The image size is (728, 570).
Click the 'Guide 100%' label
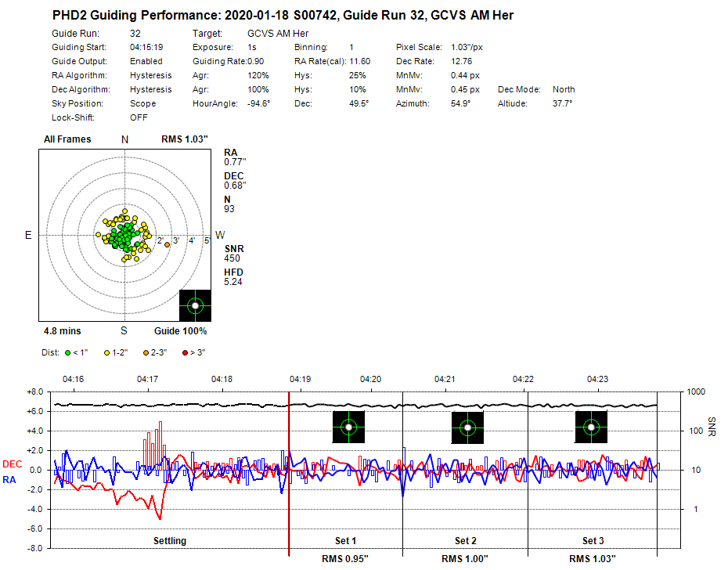(181, 331)
